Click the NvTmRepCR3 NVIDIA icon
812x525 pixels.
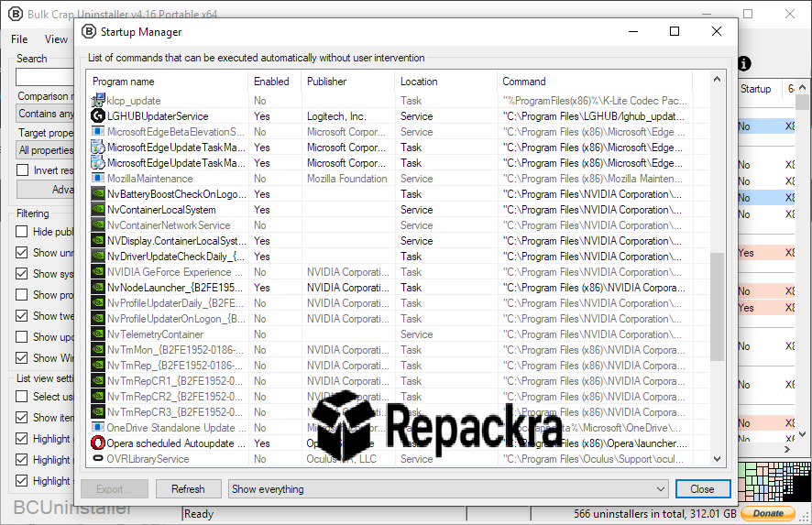(98, 411)
